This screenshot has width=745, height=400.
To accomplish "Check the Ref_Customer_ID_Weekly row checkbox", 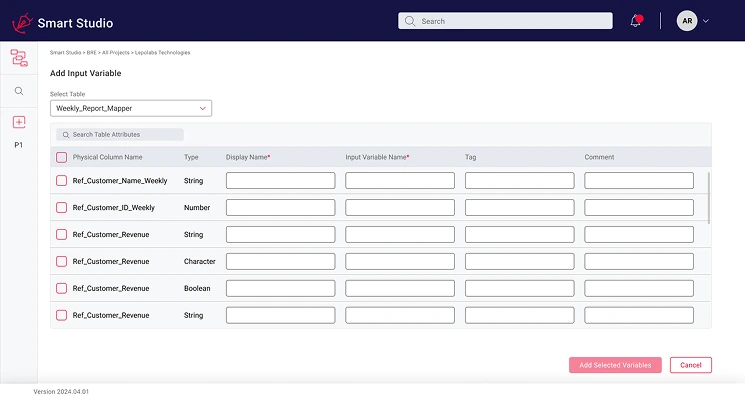I will (x=62, y=208).
